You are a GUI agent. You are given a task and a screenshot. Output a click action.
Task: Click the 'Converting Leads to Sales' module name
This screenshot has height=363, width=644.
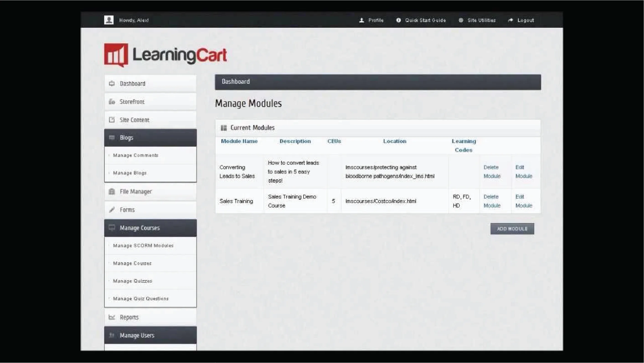[x=237, y=172]
